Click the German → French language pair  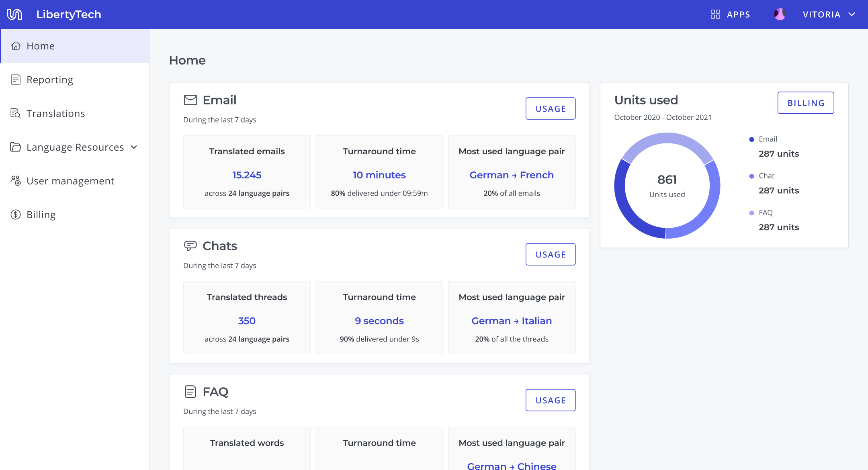coord(512,175)
